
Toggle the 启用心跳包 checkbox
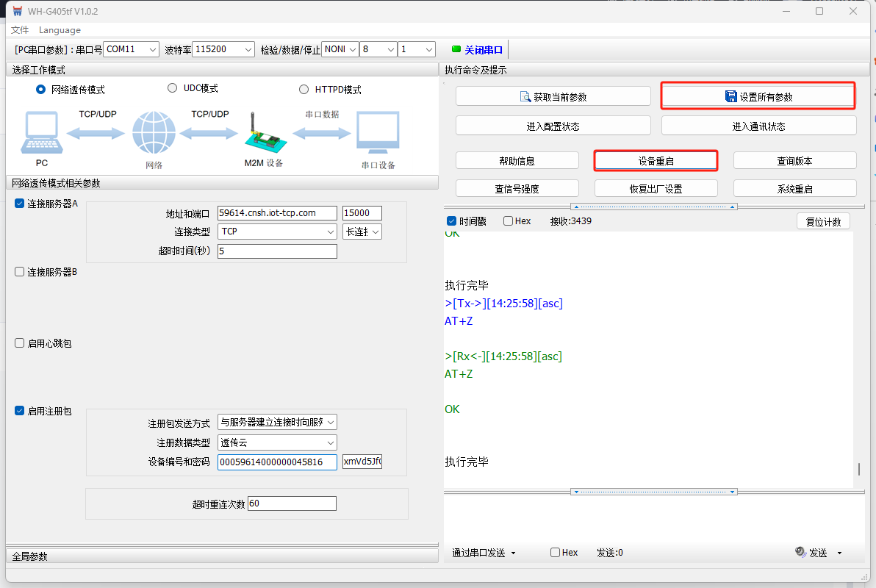[x=20, y=343]
